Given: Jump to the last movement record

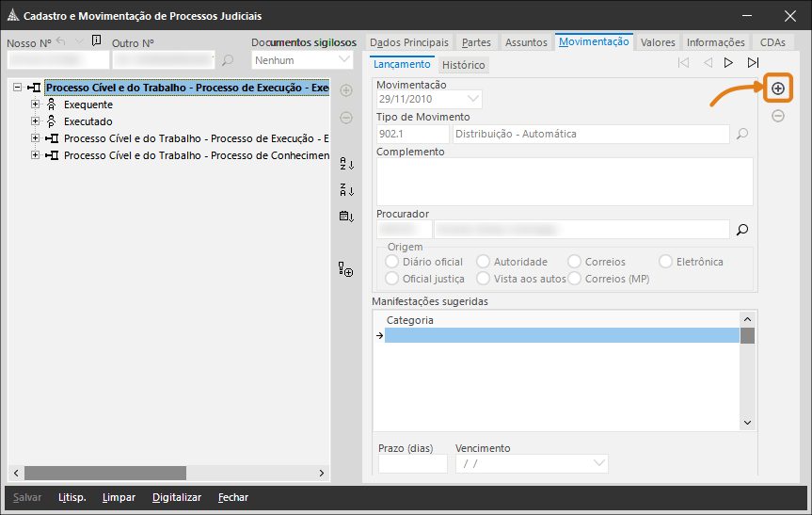Looking at the screenshot, I should tap(753, 63).
